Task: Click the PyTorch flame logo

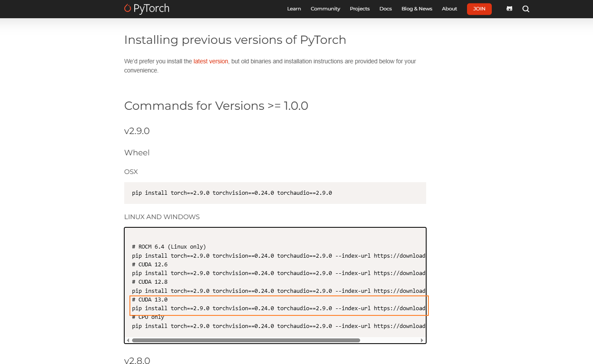Action: 127,8
